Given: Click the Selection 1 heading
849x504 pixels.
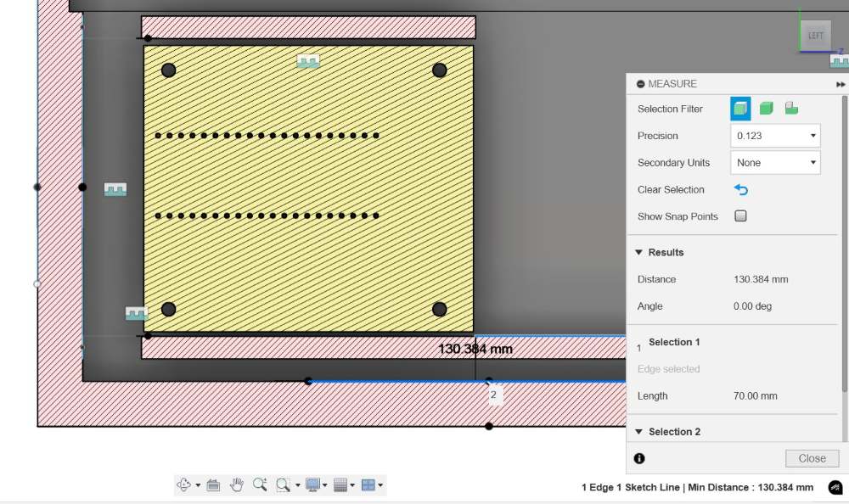Looking at the screenshot, I should pyautogui.click(x=674, y=342).
